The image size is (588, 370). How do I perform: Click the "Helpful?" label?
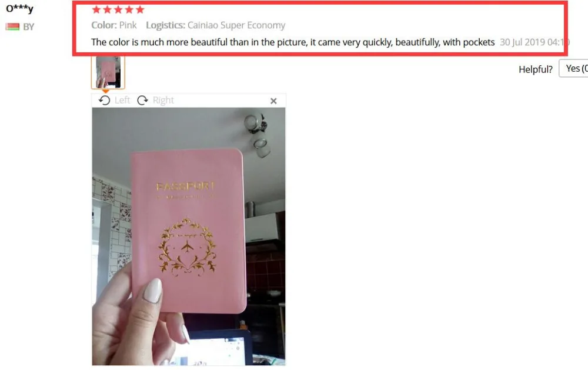536,69
